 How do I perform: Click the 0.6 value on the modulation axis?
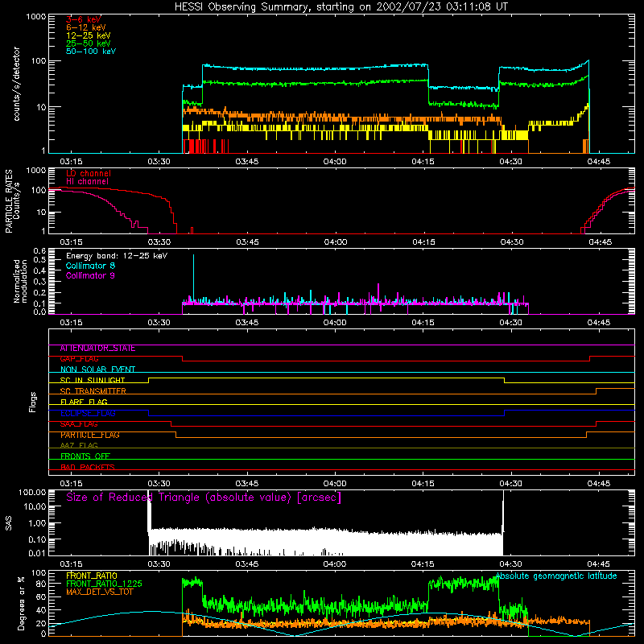[x=39, y=250]
